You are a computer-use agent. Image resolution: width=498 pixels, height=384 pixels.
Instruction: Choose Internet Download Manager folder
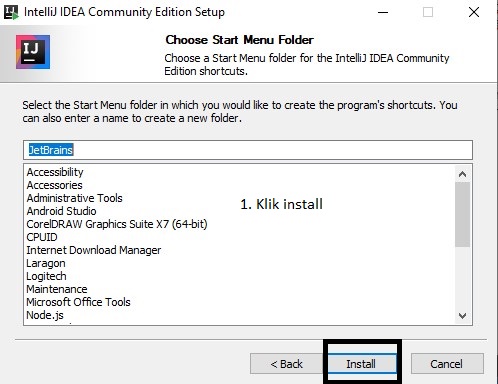(94, 250)
